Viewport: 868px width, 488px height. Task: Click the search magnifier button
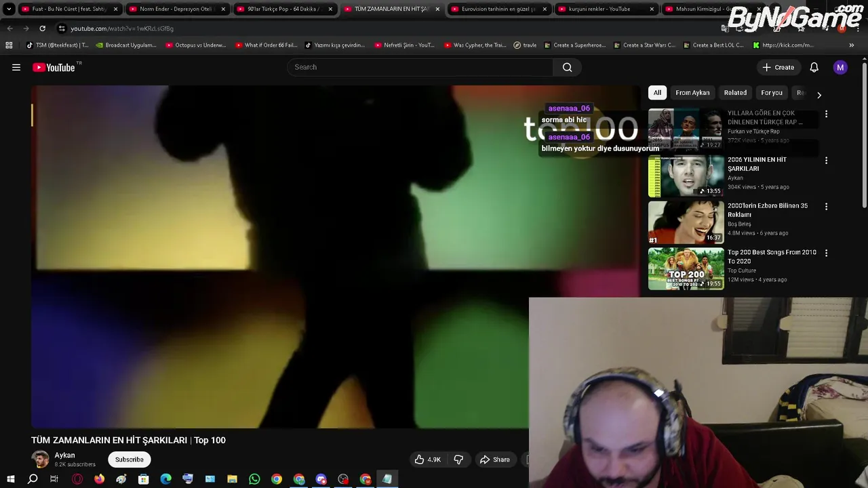(568, 67)
